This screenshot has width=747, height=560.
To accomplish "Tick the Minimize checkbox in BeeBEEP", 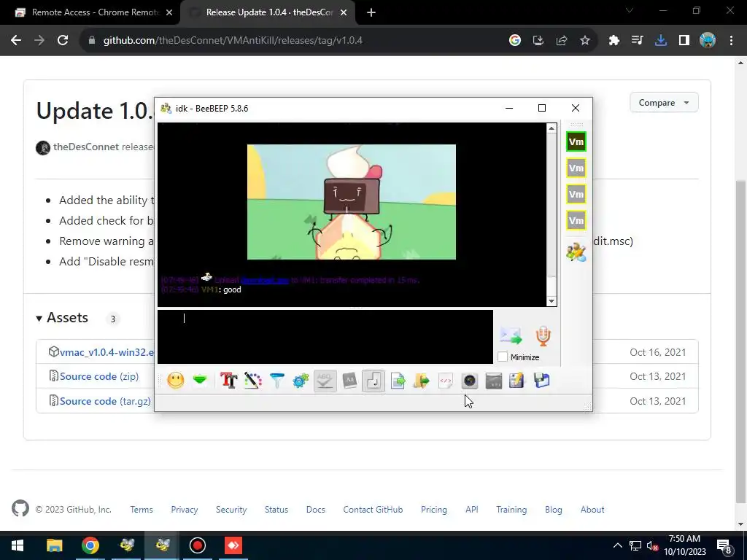I will tap(503, 357).
